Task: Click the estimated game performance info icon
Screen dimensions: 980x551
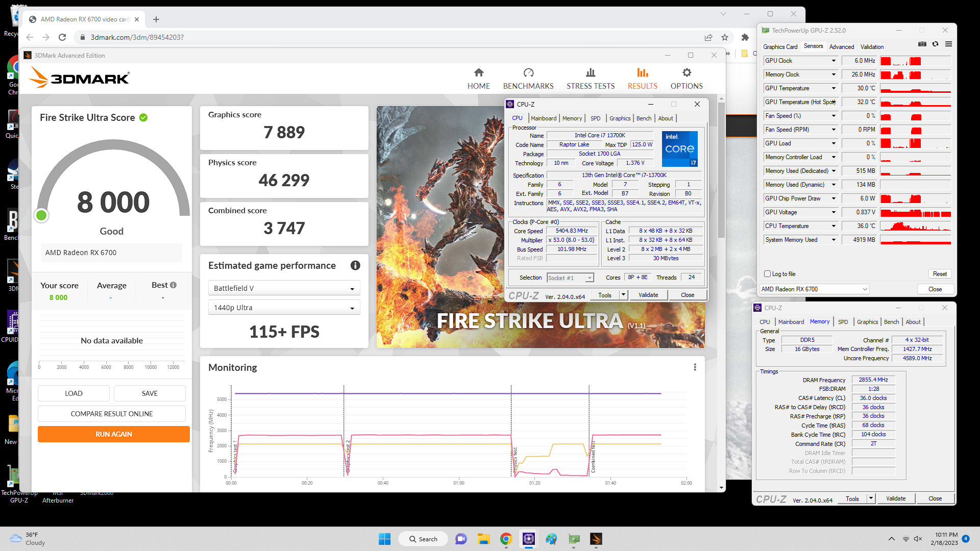Action: pyautogui.click(x=355, y=265)
